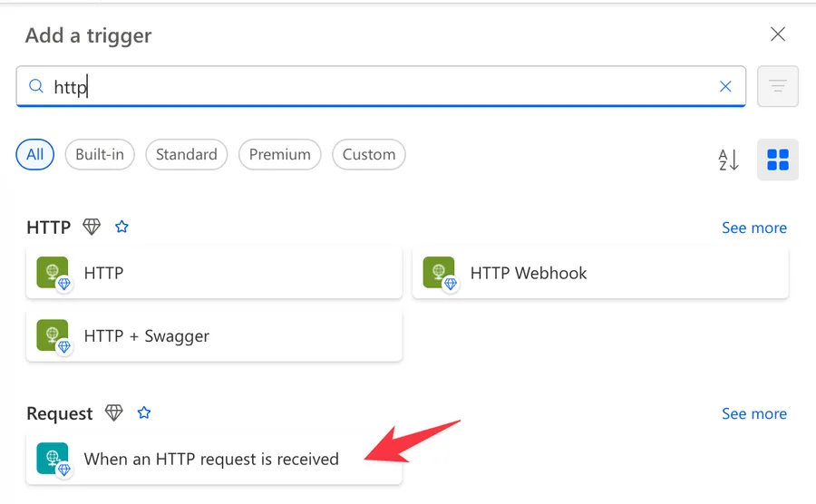The image size is (816, 504).
Task: Switch to grid view layout
Action: pyautogui.click(x=777, y=160)
